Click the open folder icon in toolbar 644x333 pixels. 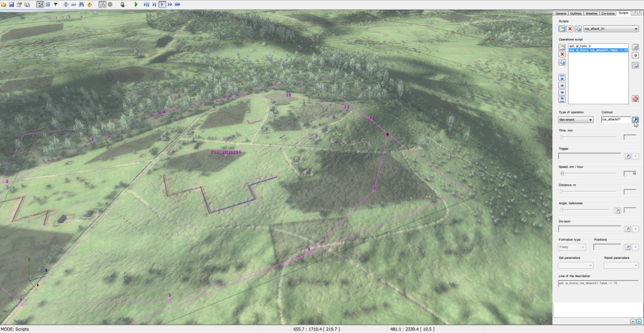click(4, 4)
